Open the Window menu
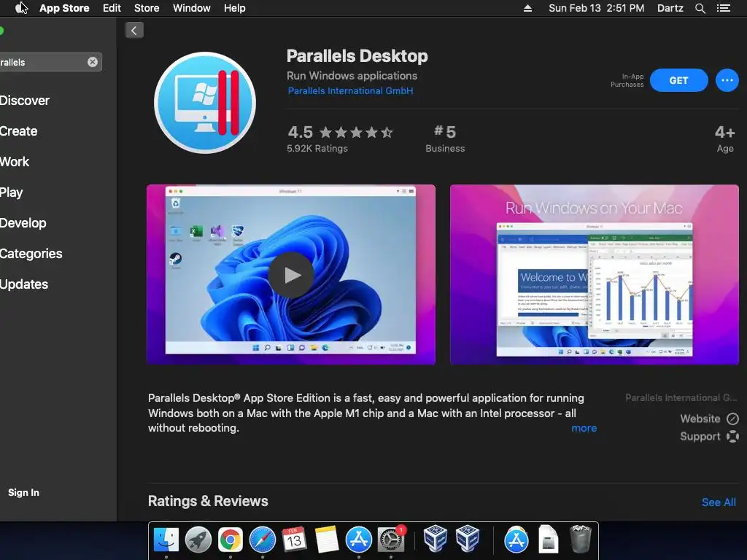 tap(192, 8)
